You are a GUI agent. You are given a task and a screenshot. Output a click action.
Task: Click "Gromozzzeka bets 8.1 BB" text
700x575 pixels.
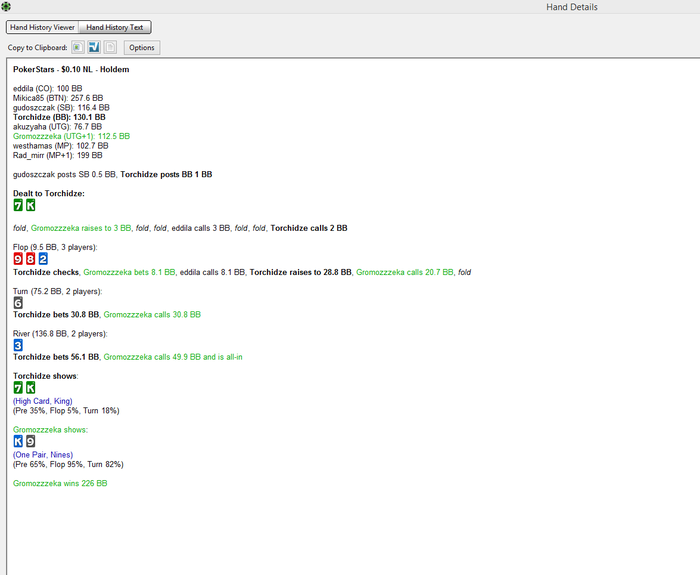(x=129, y=272)
